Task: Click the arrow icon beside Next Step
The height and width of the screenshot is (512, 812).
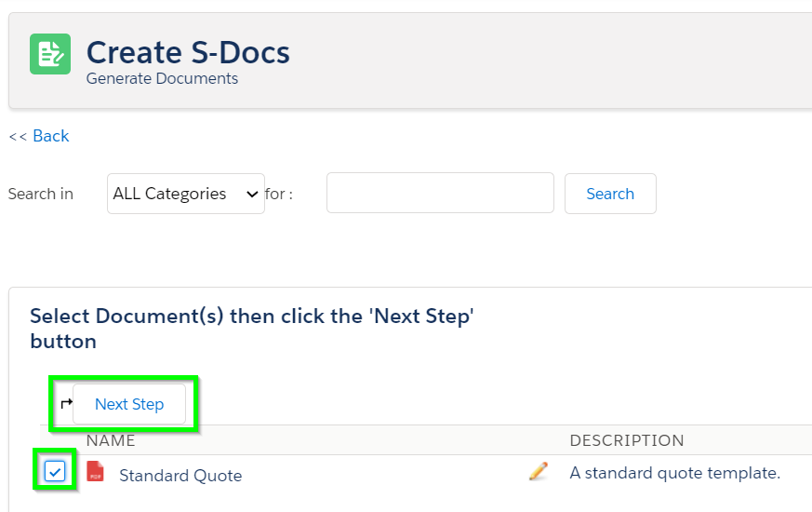Action: (x=66, y=403)
